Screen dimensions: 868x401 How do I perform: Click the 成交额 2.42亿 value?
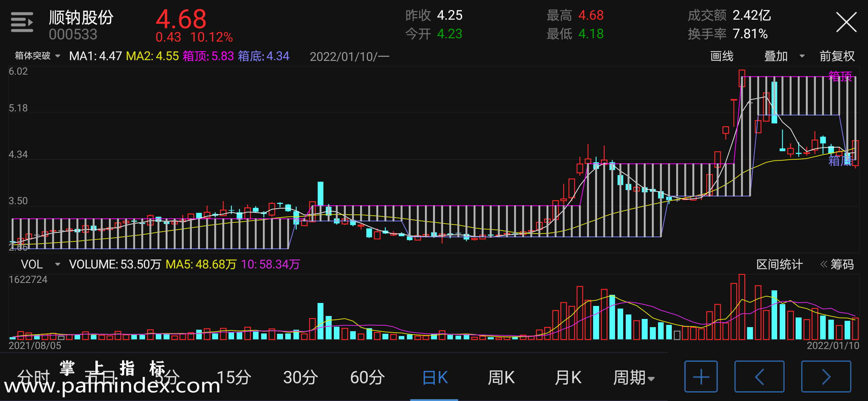point(752,15)
